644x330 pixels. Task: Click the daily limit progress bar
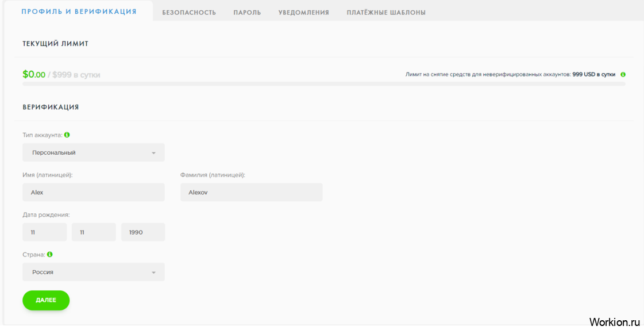(x=324, y=84)
